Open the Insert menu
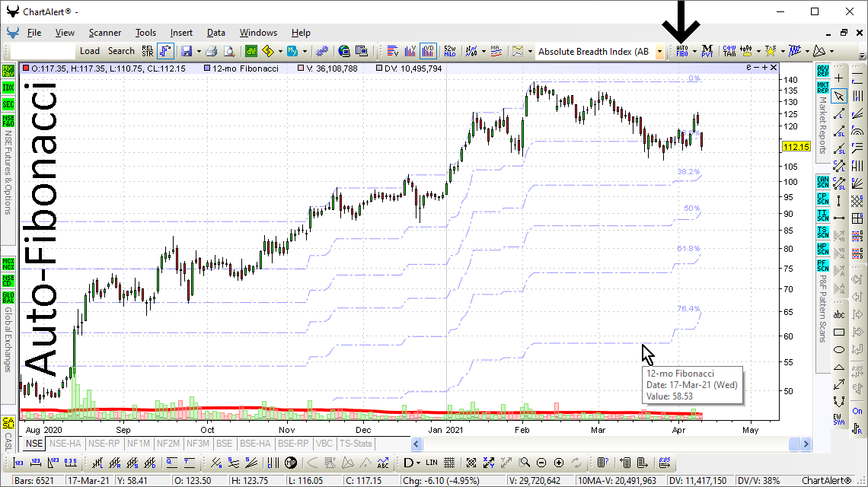This screenshot has height=487, width=868. [x=181, y=33]
